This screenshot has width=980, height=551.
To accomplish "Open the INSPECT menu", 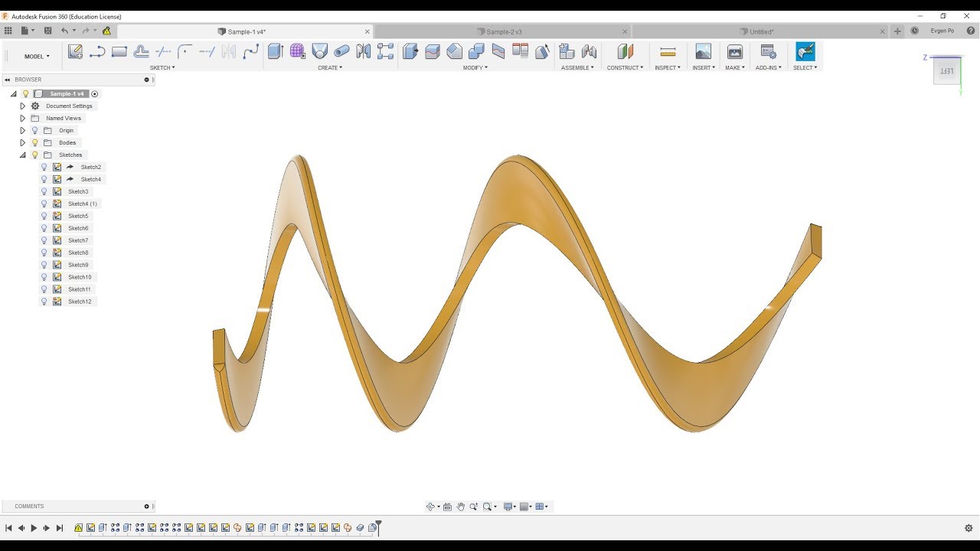I will point(667,67).
